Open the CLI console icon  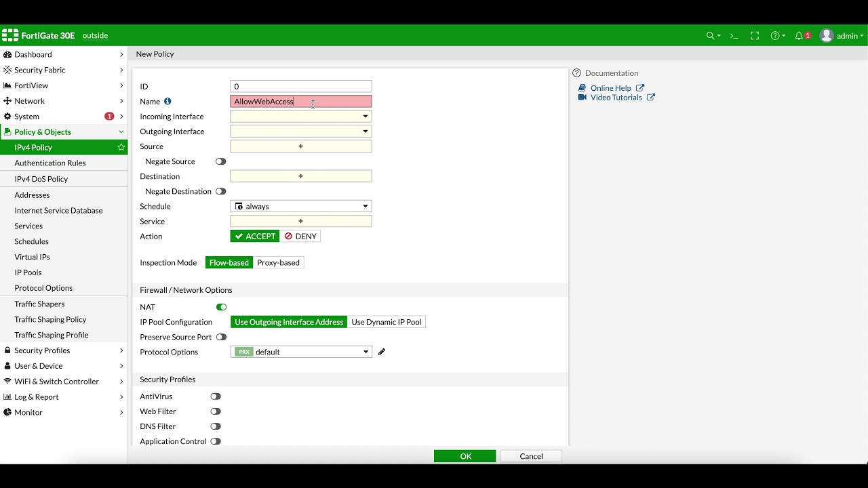click(734, 36)
